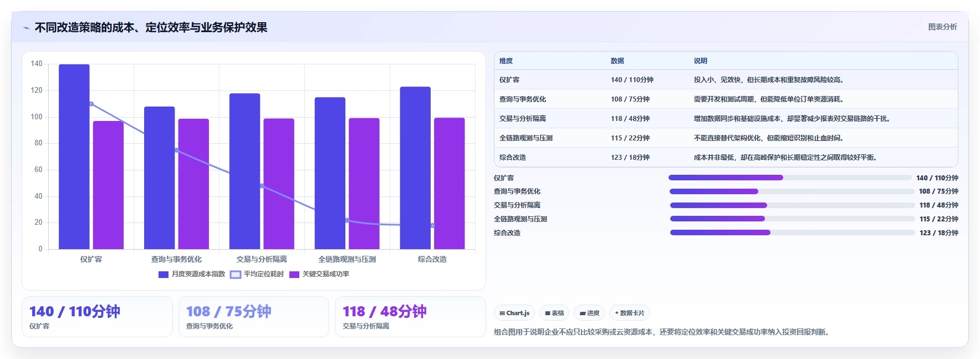
Task: Click the 查询与事务优化 progress bar
Action: pos(792,191)
